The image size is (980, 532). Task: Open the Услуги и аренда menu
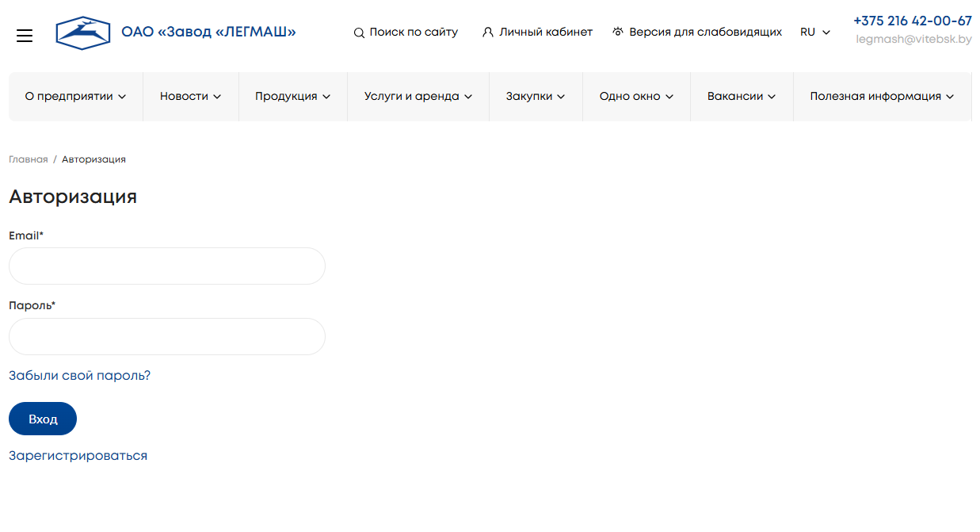coord(418,97)
